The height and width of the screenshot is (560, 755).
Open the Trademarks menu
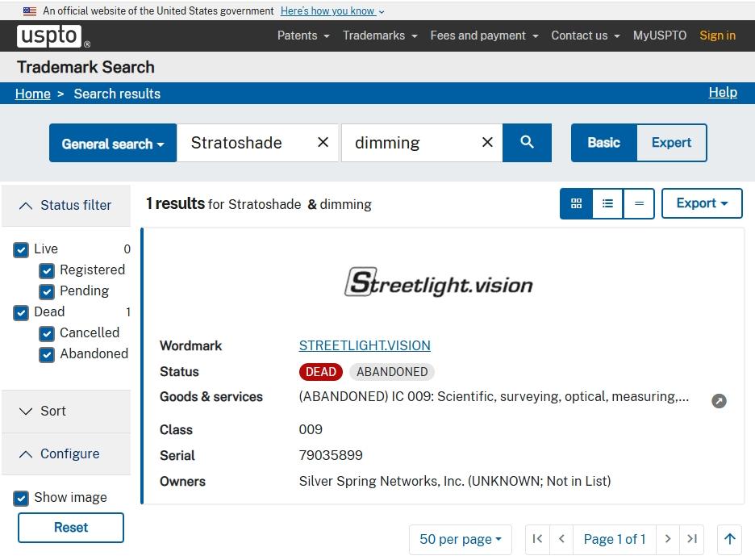(x=379, y=36)
